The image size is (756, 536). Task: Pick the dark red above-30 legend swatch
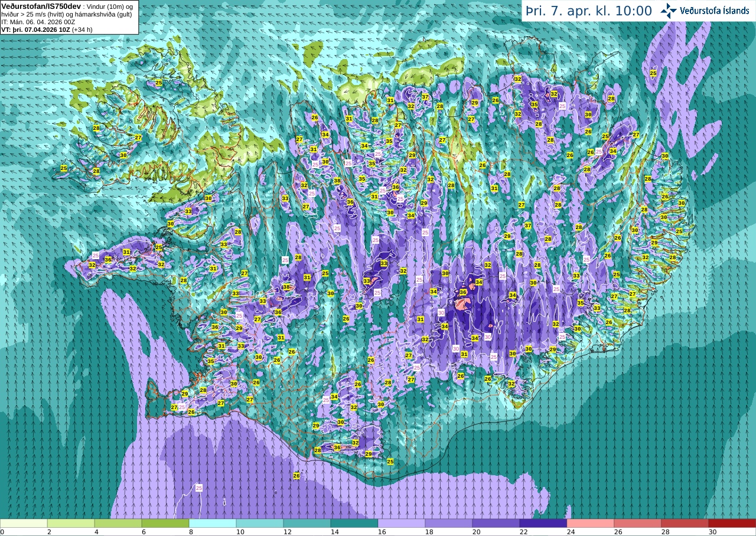click(732, 523)
